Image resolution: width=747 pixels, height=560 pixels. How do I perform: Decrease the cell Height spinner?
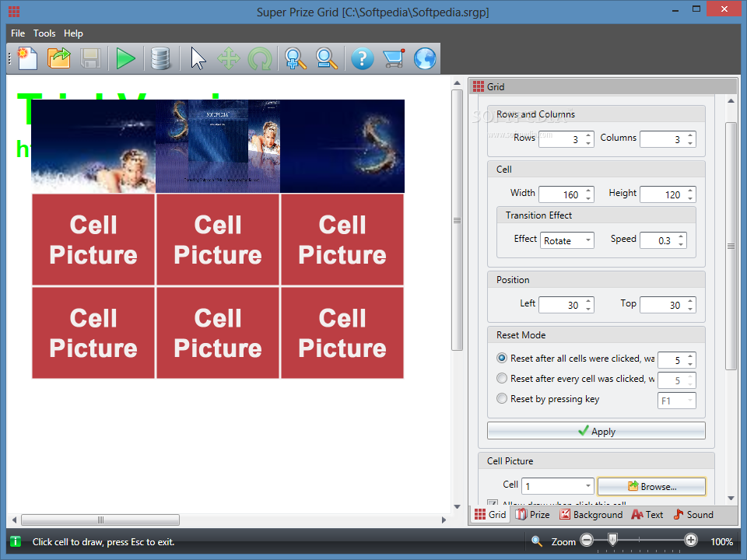point(690,198)
